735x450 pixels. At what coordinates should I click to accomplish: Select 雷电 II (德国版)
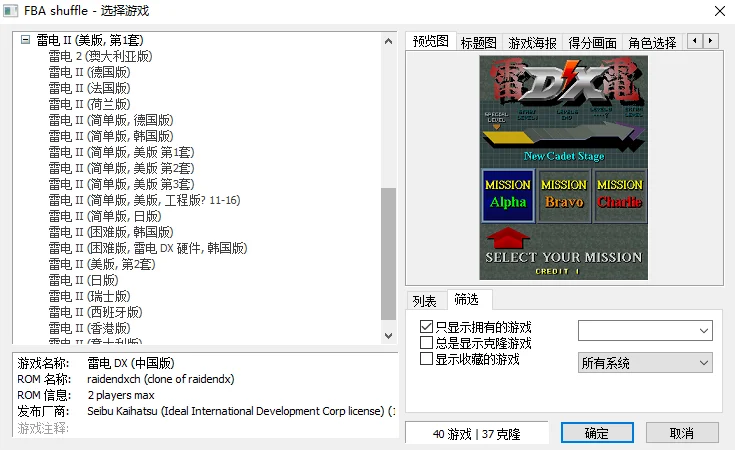tap(90, 72)
